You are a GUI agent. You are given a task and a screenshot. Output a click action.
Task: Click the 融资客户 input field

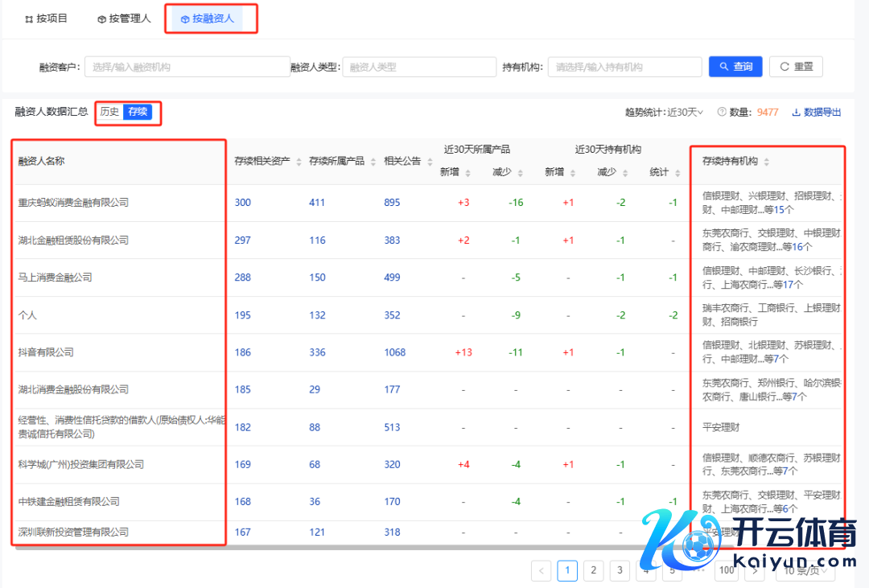[x=187, y=68]
